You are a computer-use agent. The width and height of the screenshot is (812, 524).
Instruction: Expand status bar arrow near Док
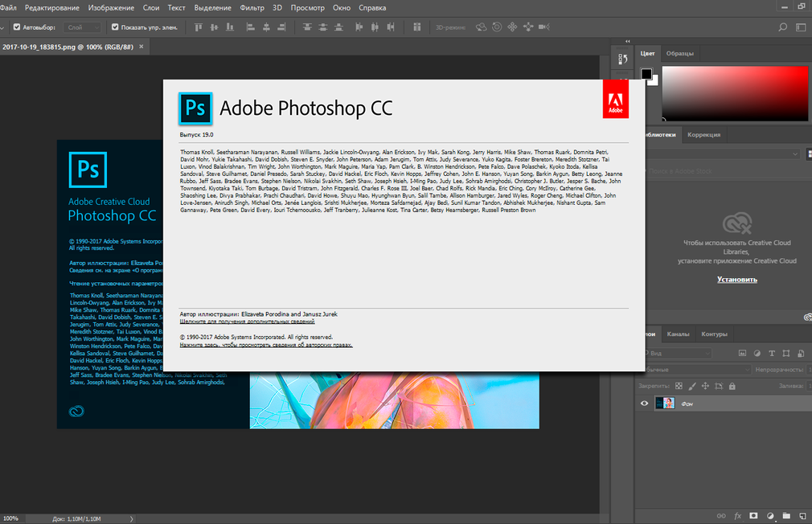[131, 519]
